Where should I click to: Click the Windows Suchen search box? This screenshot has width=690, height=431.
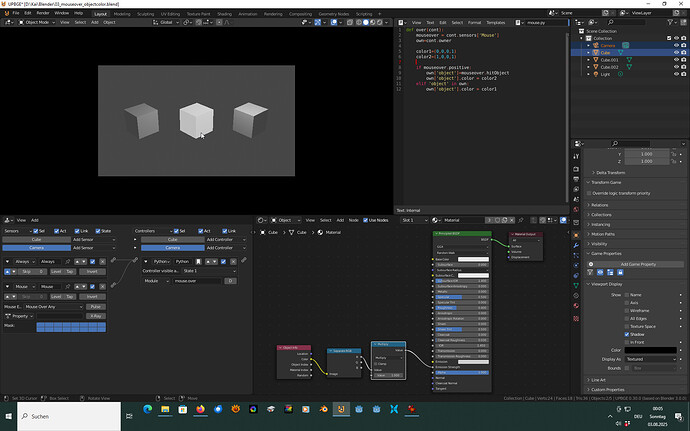coord(69,416)
